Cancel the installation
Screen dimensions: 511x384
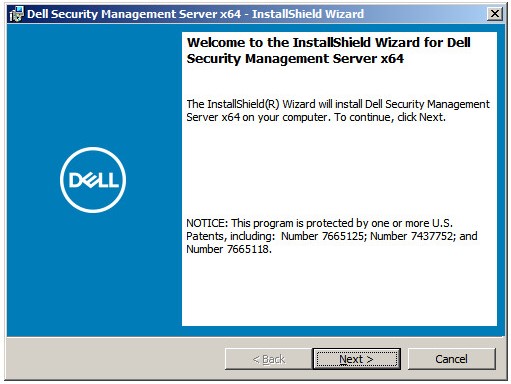(x=451, y=359)
